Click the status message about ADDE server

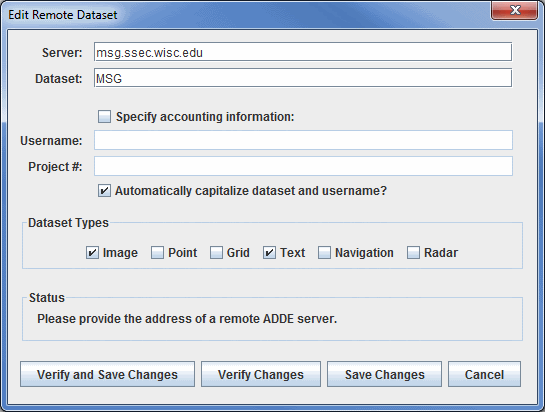187,319
